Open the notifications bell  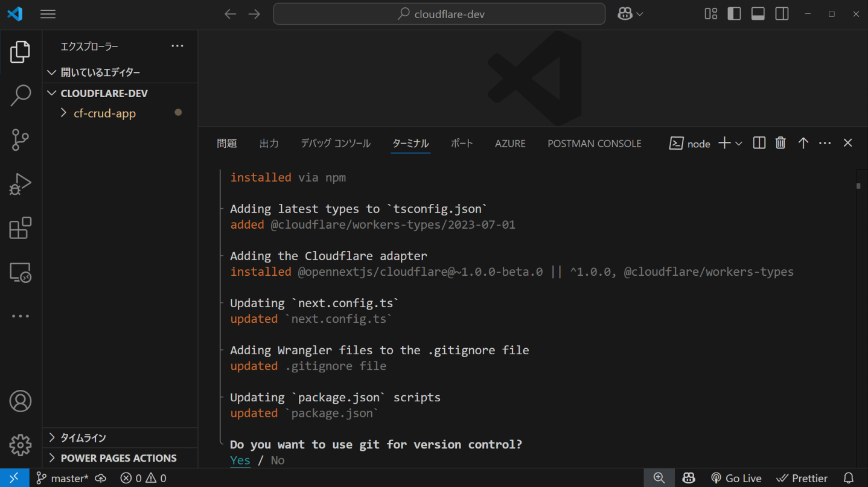click(x=849, y=479)
